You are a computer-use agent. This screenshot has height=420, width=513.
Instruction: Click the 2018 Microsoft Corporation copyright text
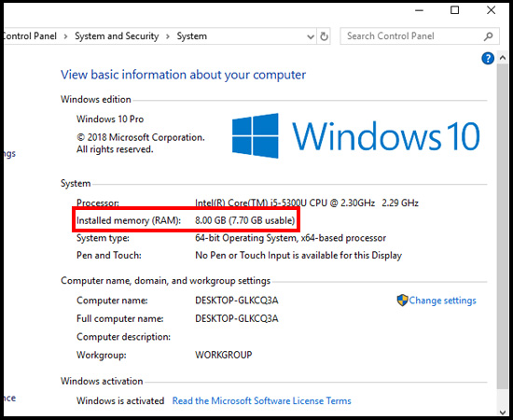coord(141,144)
